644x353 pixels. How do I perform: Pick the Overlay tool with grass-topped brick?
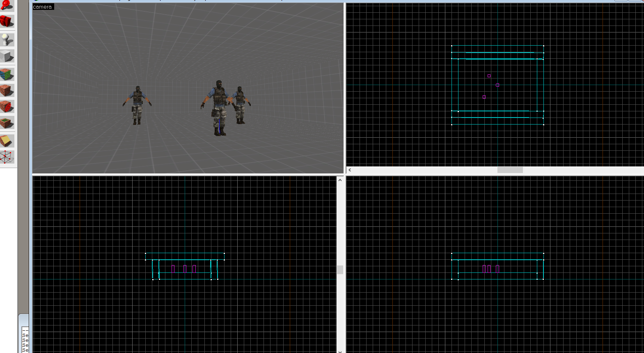tap(7, 122)
